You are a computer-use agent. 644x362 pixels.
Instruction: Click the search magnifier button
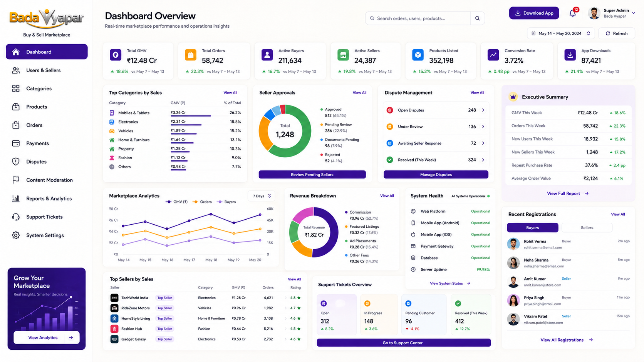478,18
